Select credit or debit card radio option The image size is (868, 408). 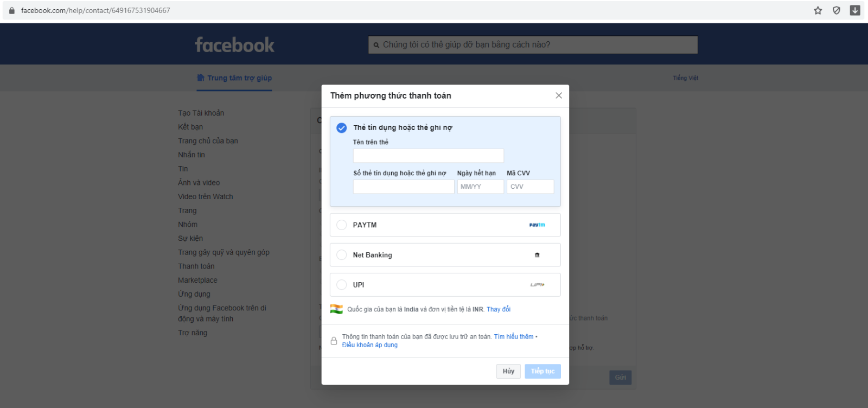342,128
